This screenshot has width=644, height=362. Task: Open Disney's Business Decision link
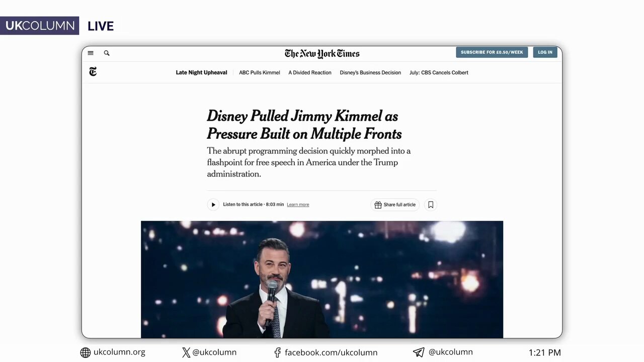point(370,72)
